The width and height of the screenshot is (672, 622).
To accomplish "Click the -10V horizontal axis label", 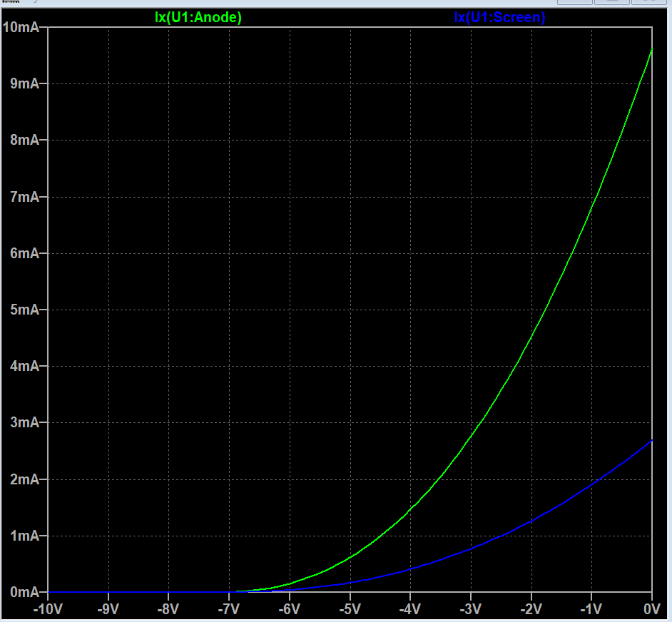I will (48, 609).
